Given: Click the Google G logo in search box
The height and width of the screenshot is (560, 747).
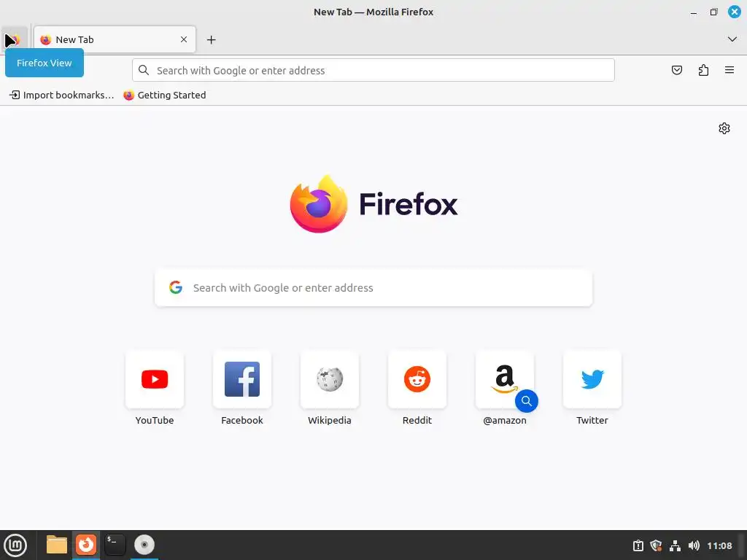Looking at the screenshot, I should pos(176,287).
